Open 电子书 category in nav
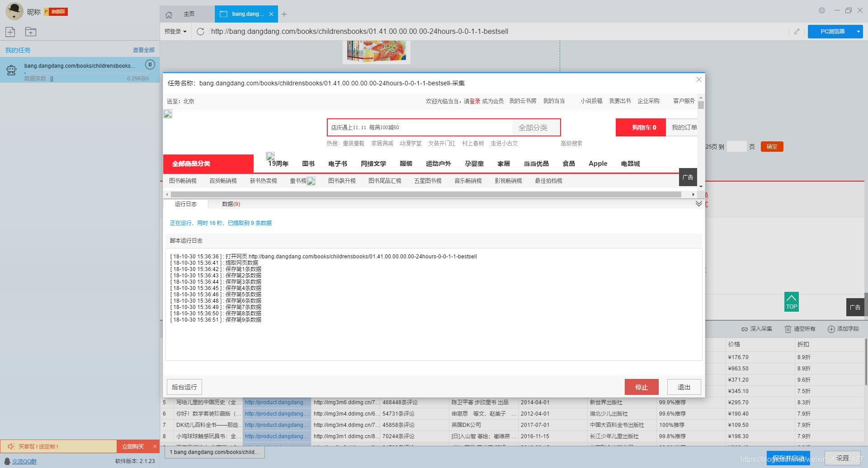Screen dimensions: 868x468 pos(338,164)
